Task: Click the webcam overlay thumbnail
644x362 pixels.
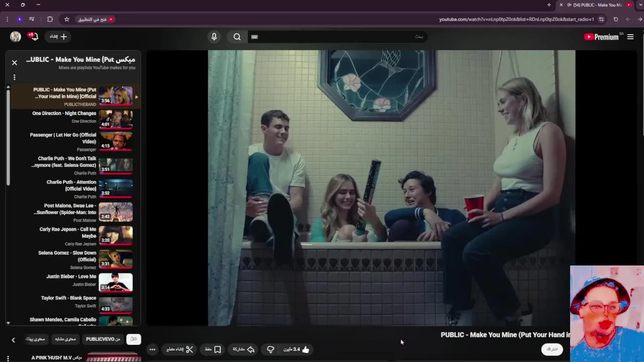Action: point(607,314)
